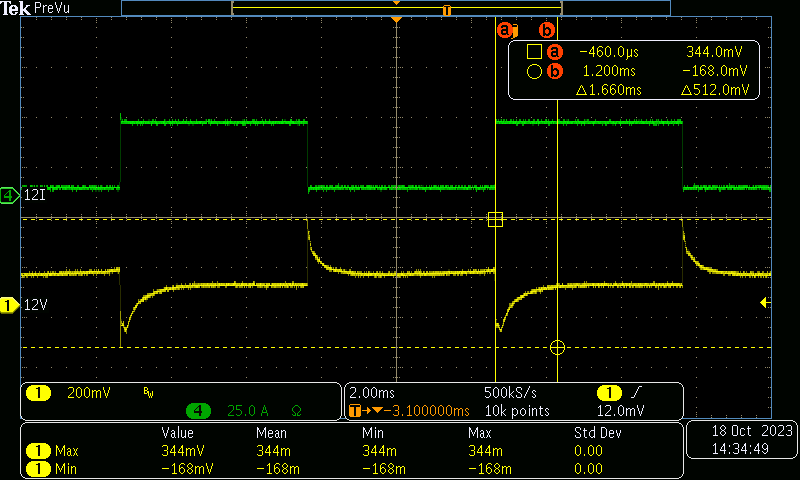The image size is (800, 480).
Task: Select the green channel 4 ground marker
Action: click(10, 195)
